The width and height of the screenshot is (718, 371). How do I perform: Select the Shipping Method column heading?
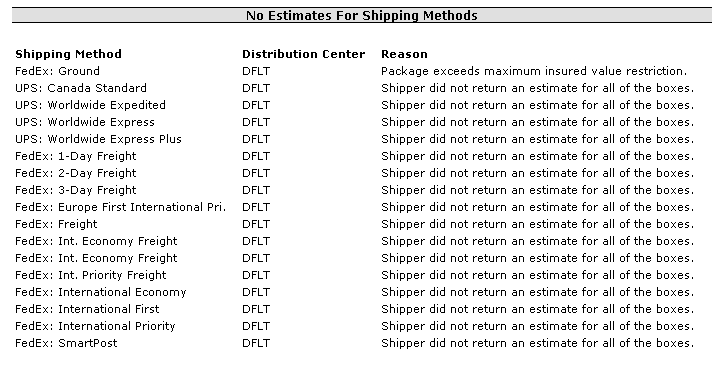coord(68,54)
